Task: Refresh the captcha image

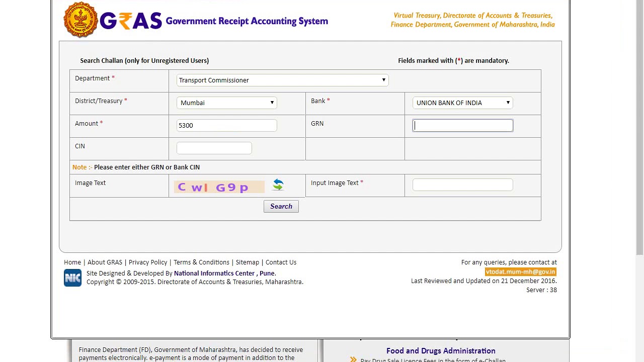Action: 278,185
